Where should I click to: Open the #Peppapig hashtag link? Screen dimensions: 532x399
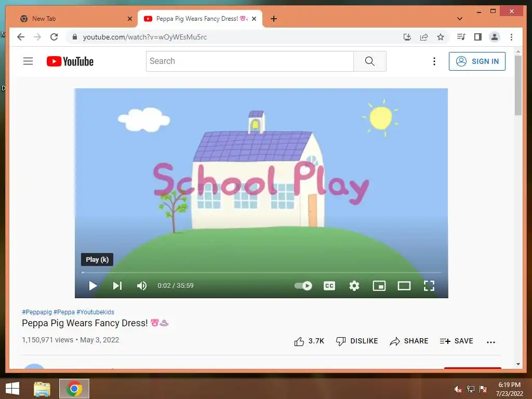point(37,312)
